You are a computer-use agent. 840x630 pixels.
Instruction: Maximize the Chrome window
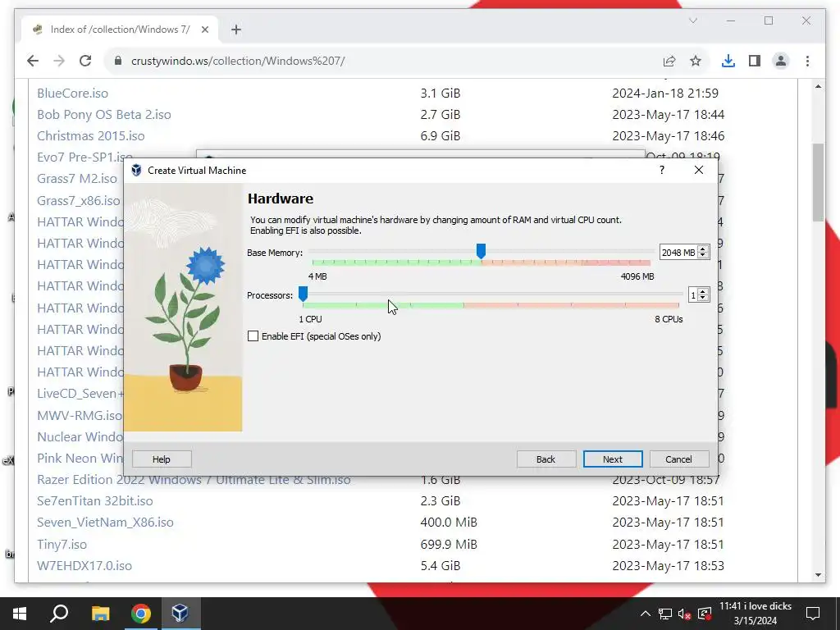tap(769, 21)
